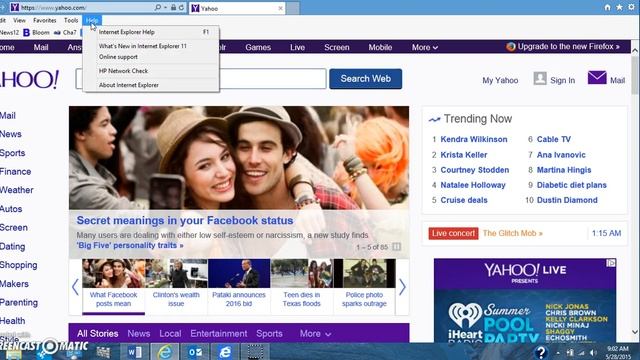Open the IE Tools gear icon
This screenshot has width=640, height=360.
coord(631,7)
